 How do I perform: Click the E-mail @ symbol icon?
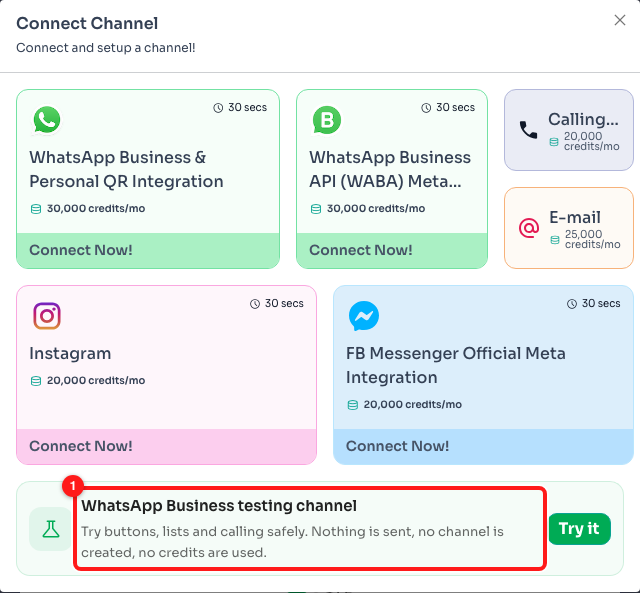pyautogui.click(x=529, y=228)
